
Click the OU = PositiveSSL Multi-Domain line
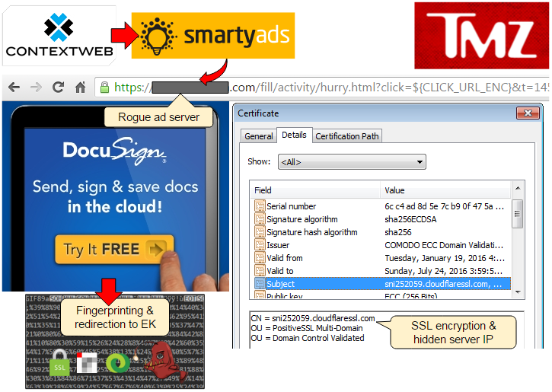tap(307, 328)
